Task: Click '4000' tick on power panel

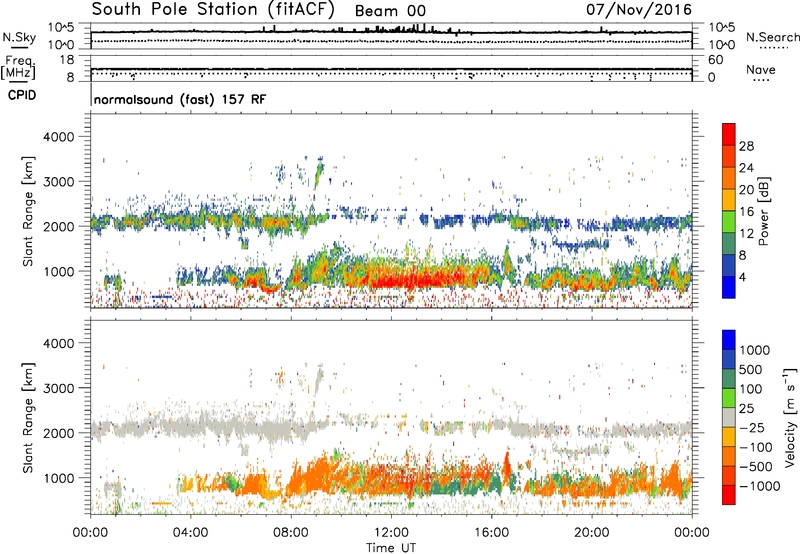Action: [58, 137]
